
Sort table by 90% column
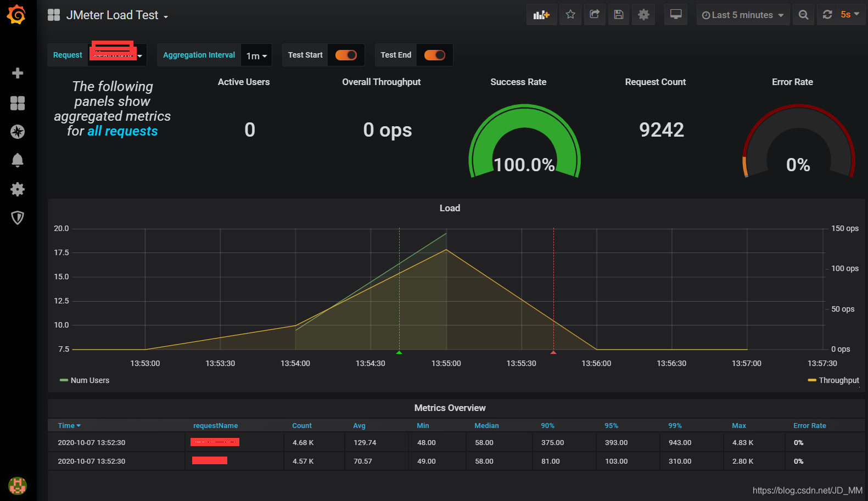point(547,426)
